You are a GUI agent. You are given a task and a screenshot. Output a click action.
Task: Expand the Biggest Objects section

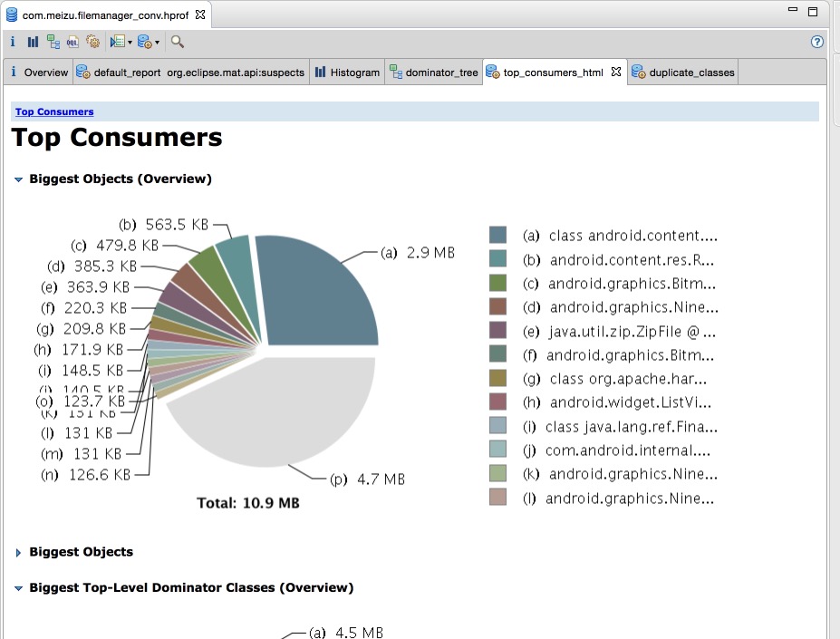click(x=18, y=552)
